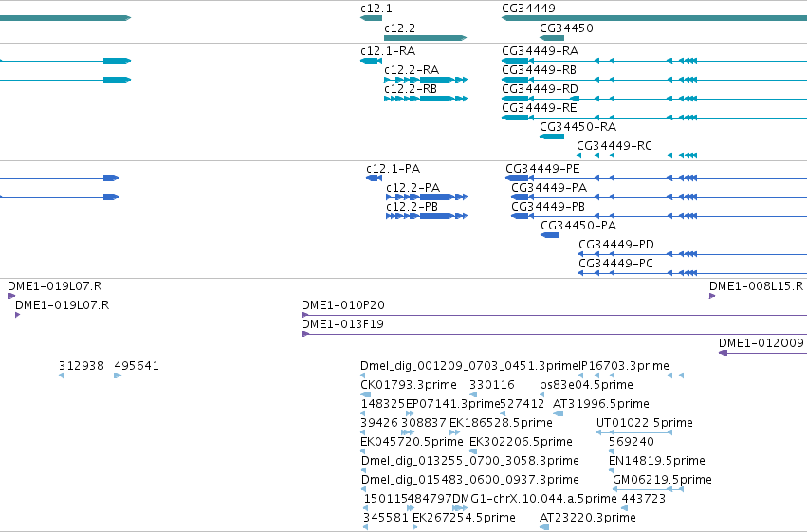Open the EK267254.5prime label
The width and height of the screenshot is (807, 532).
(x=465, y=519)
